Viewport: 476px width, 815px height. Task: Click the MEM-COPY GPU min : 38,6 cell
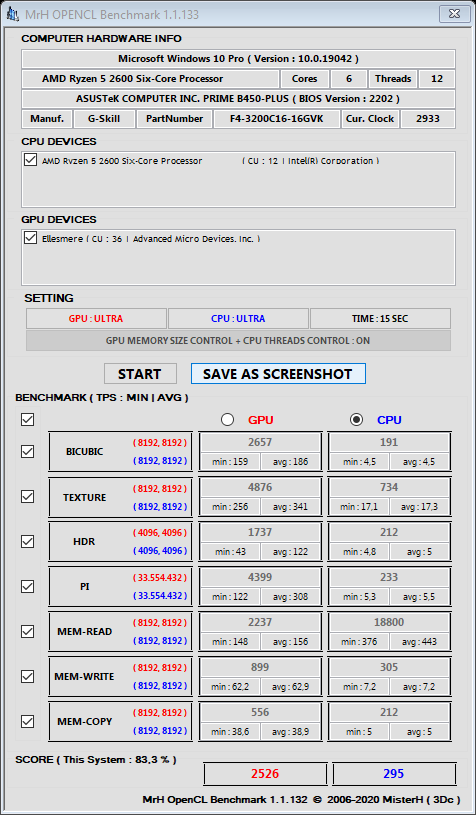pos(230,732)
